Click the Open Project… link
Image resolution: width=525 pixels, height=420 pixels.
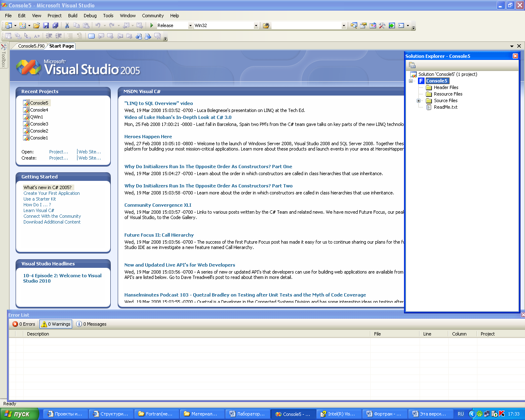tap(59, 152)
